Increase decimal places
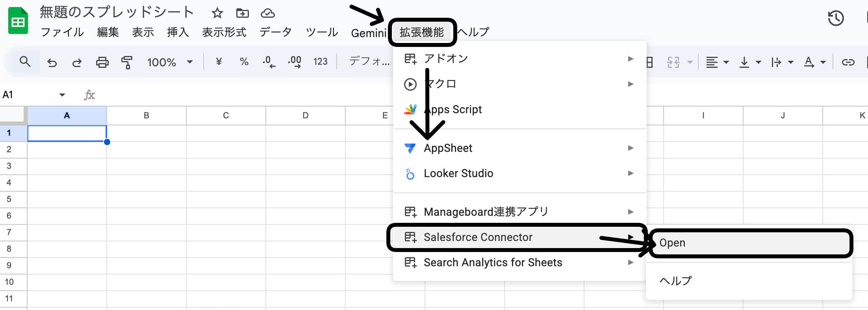Viewport: 868px width, 310px height. [x=295, y=62]
